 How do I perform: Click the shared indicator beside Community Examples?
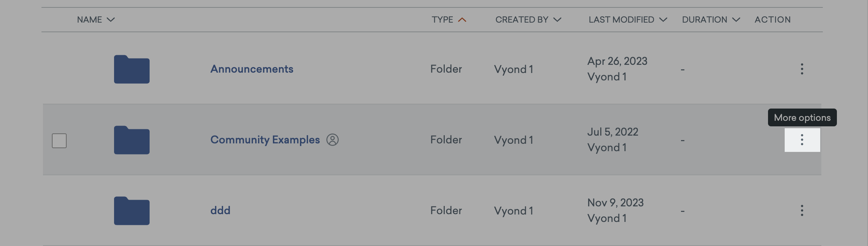click(x=333, y=140)
